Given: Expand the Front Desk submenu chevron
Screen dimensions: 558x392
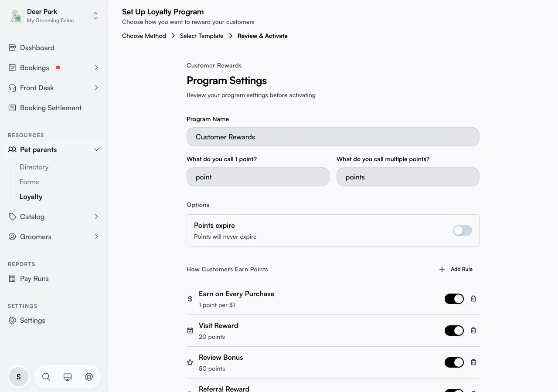Looking at the screenshot, I should click(96, 88).
